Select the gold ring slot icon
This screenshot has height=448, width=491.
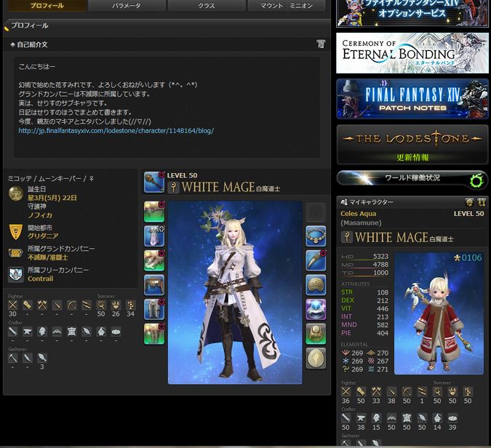(316, 334)
